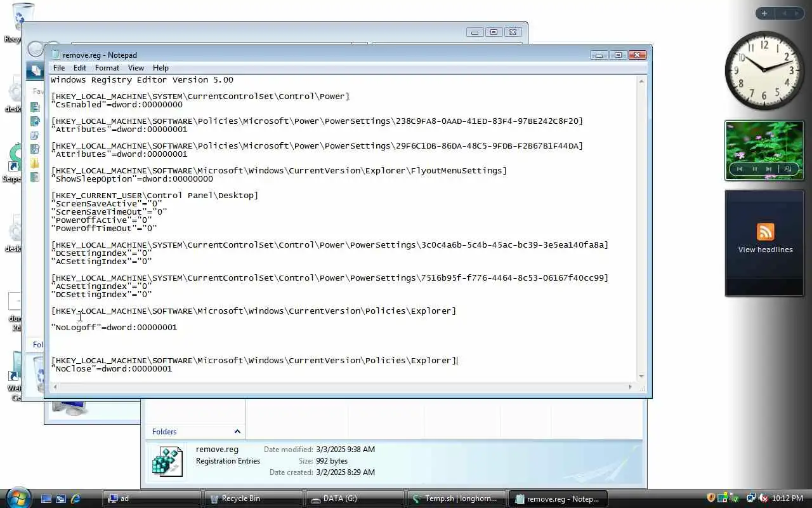The height and width of the screenshot is (508, 812).
Task: Click Switch between windows quick launch icon
Action: tap(61, 498)
